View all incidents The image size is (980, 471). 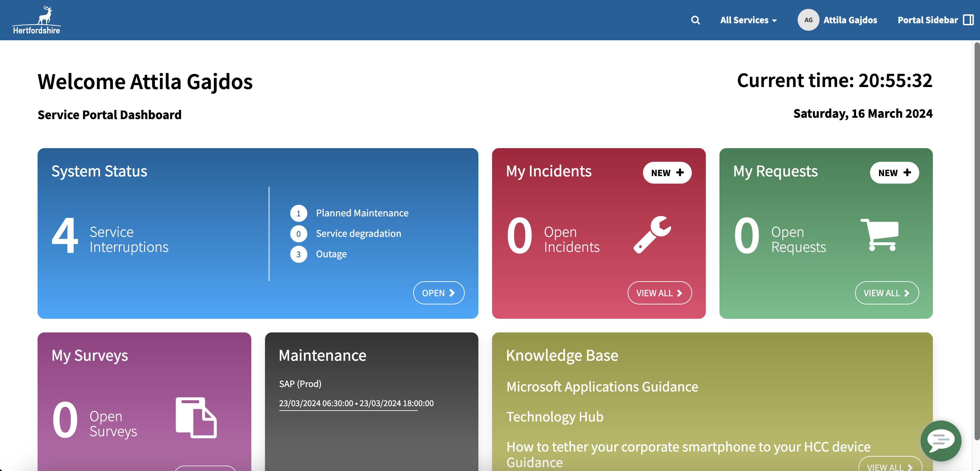click(659, 293)
